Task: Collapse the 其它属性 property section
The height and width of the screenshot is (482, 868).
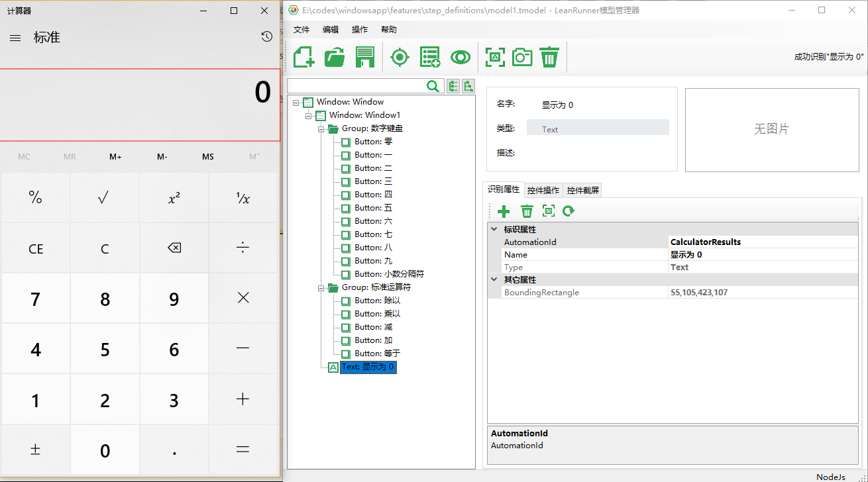Action: coord(494,280)
